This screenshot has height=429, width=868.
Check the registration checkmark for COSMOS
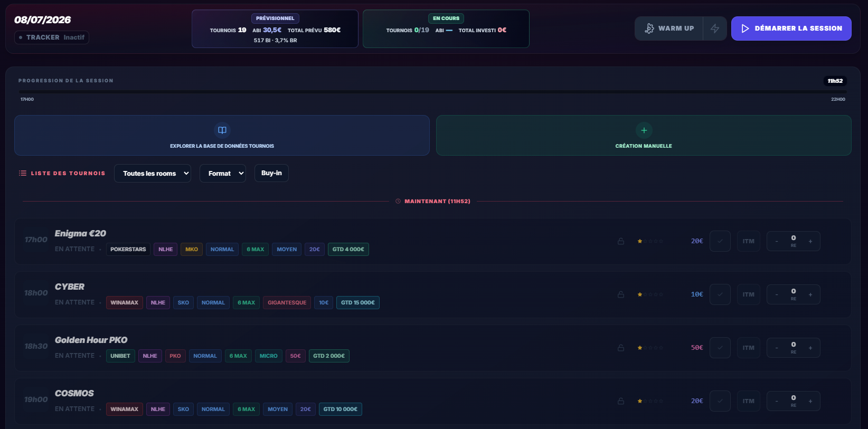click(x=720, y=401)
